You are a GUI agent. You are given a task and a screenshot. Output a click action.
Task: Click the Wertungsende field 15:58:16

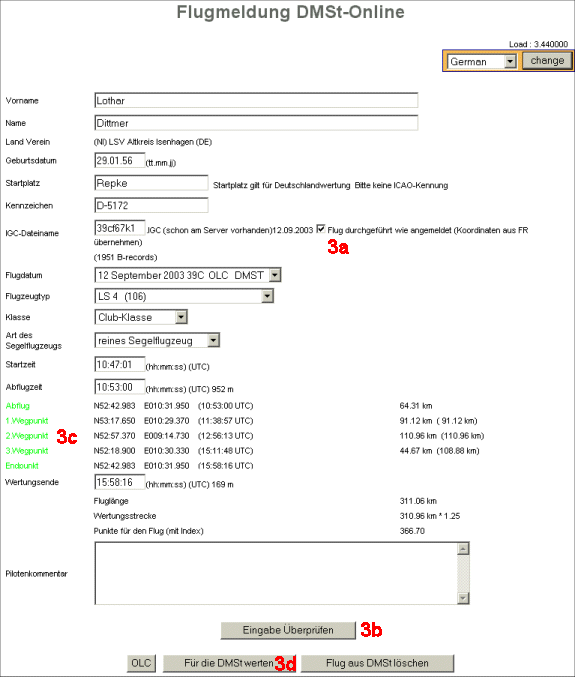[120, 482]
